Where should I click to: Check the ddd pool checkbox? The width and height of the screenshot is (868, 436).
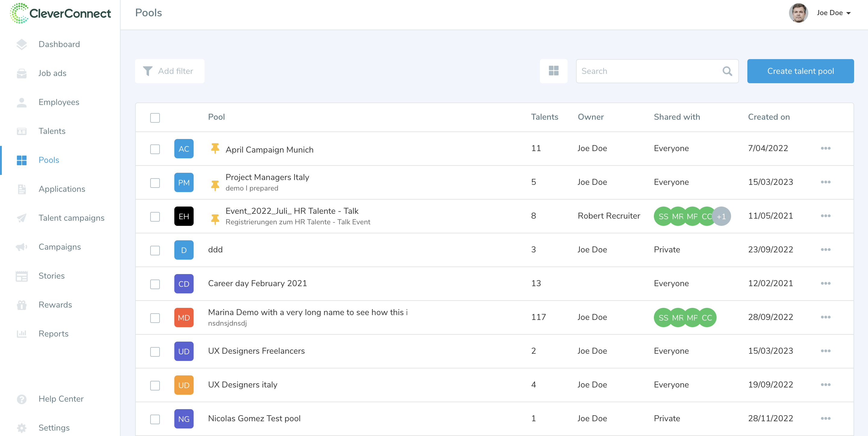[155, 250]
